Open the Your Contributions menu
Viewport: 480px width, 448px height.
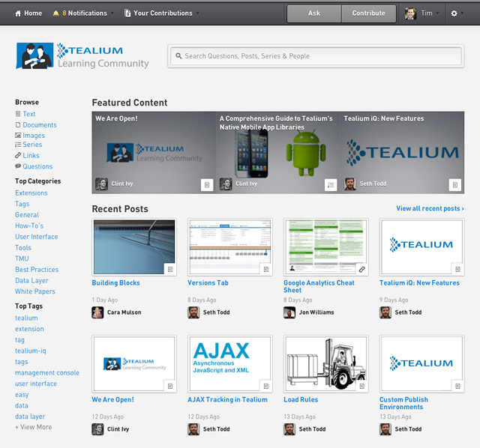pos(162,13)
